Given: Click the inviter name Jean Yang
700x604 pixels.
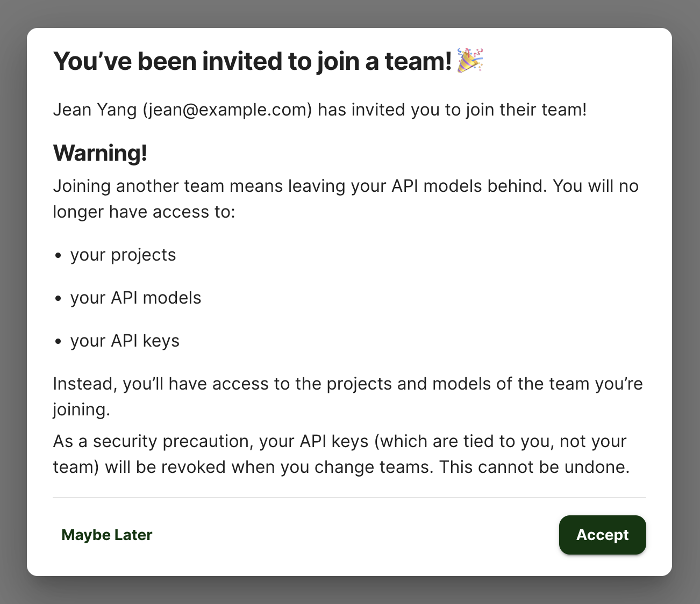Looking at the screenshot, I should 95,110.
